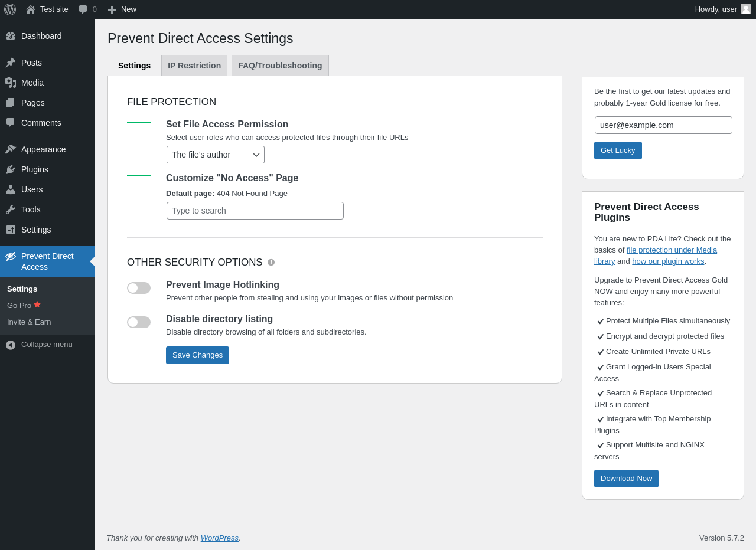Viewport: 756px width, 550px height.
Task: Click the WordPress logo icon
Action: pyautogui.click(x=10, y=9)
